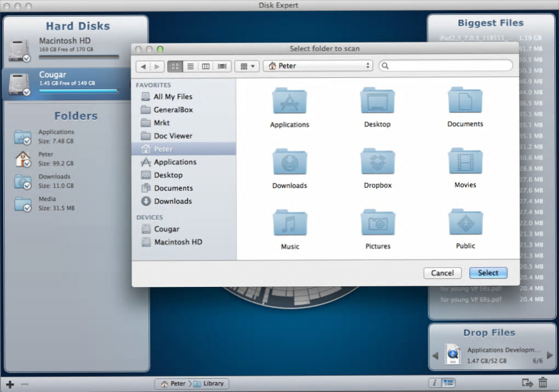Select Cougar under Devices in sidebar
Screen dimensions: 559x392
[166, 229]
